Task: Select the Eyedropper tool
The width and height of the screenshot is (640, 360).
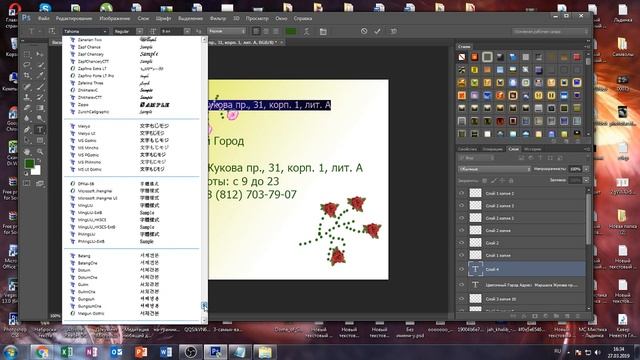Action: point(40,76)
